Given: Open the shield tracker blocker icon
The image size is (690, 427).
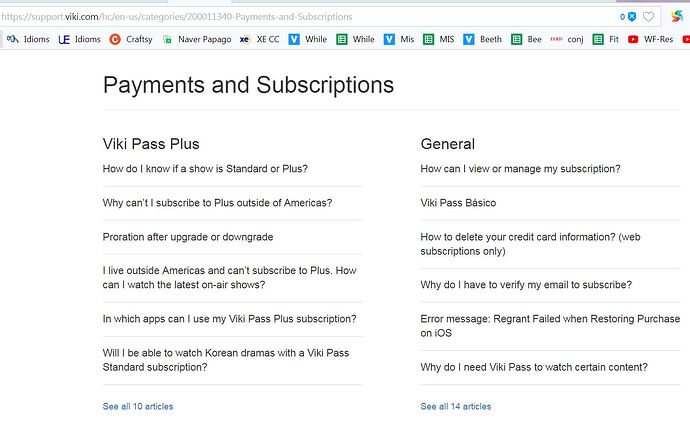Looking at the screenshot, I should 632,17.
